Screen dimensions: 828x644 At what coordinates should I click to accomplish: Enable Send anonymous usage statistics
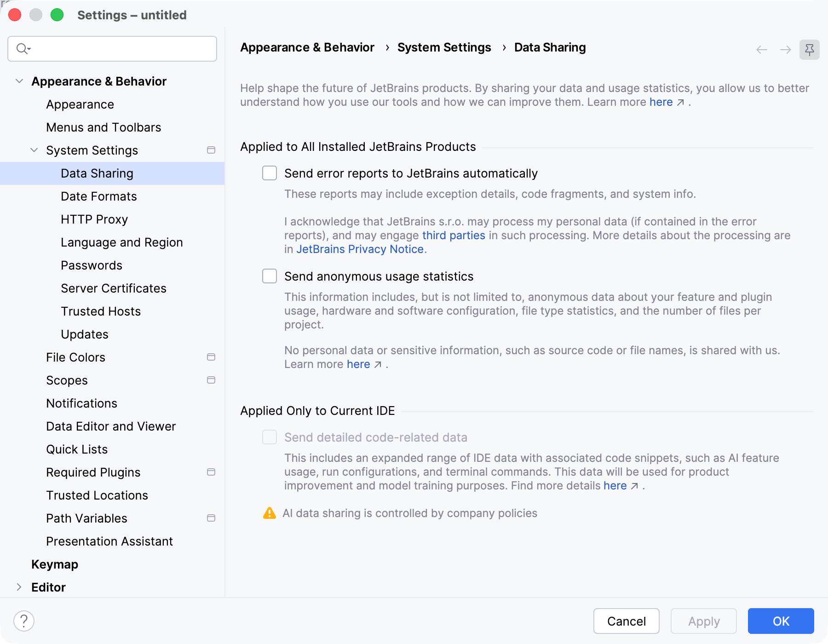point(270,276)
